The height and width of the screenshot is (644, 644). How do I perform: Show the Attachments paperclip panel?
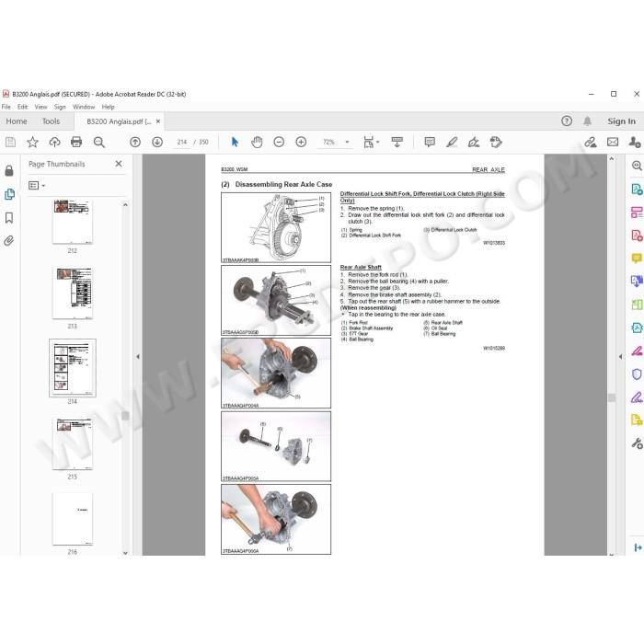coord(9,241)
